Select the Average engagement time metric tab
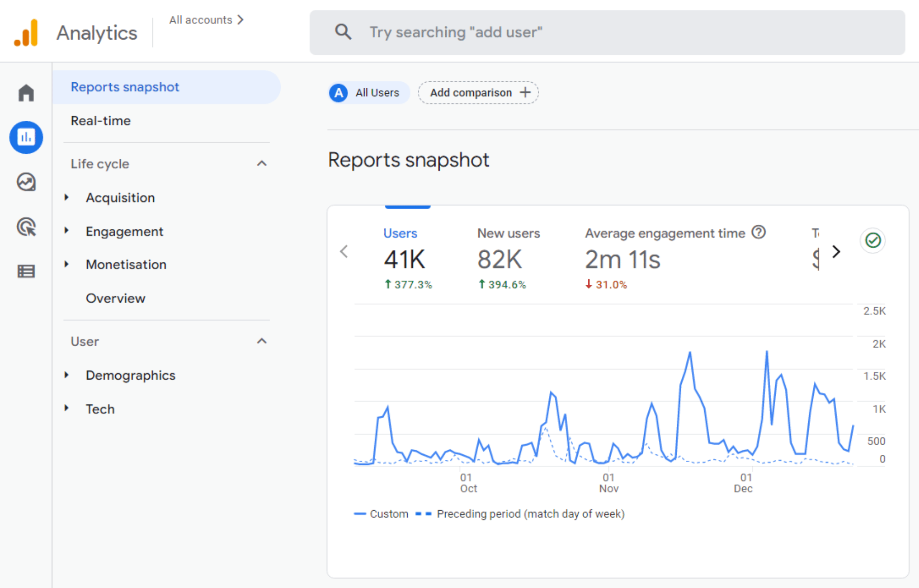The height and width of the screenshot is (588, 919). (675, 258)
